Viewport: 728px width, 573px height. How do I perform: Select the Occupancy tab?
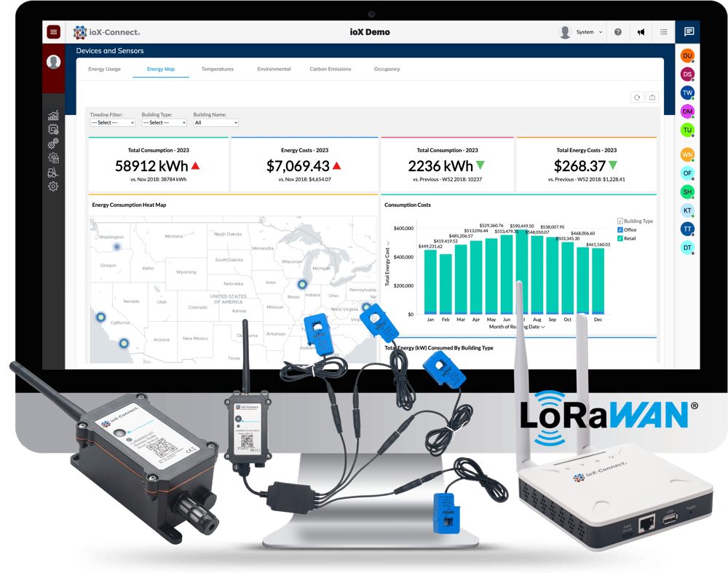point(387,68)
